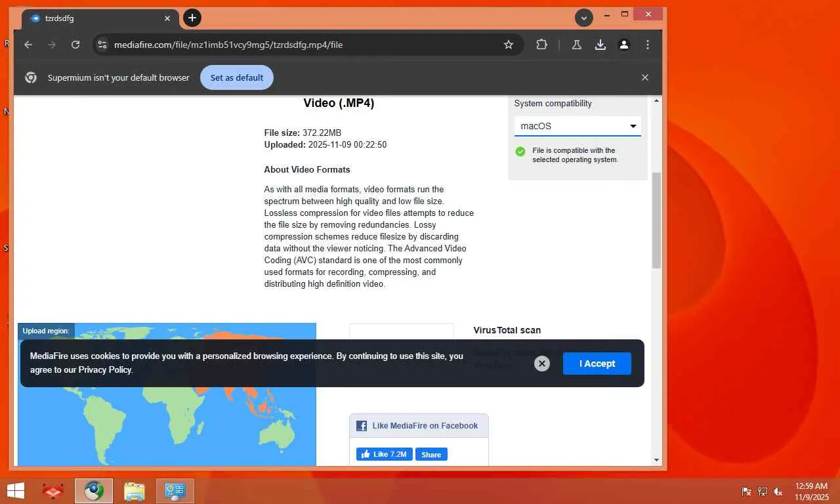Open File Explorer from the taskbar
The image size is (840, 504).
click(x=135, y=491)
